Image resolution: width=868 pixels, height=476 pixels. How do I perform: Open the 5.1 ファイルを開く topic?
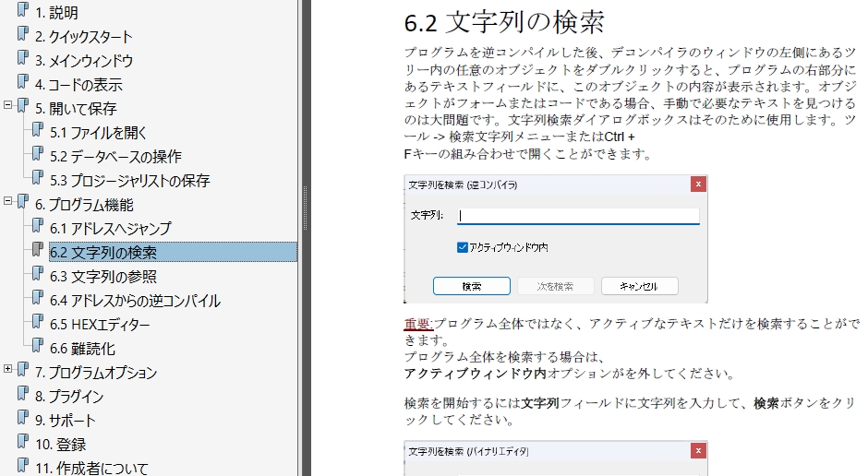tap(99, 133)
